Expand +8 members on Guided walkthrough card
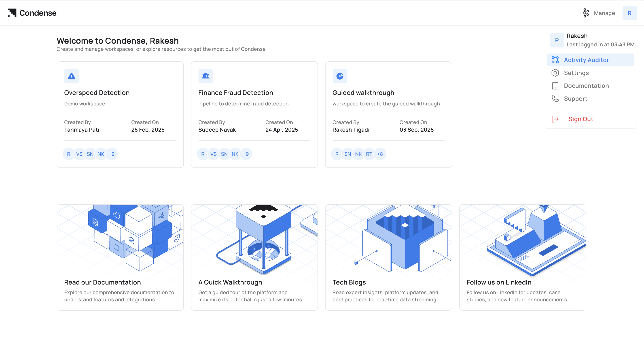The image size is (644, 364). 380,154
